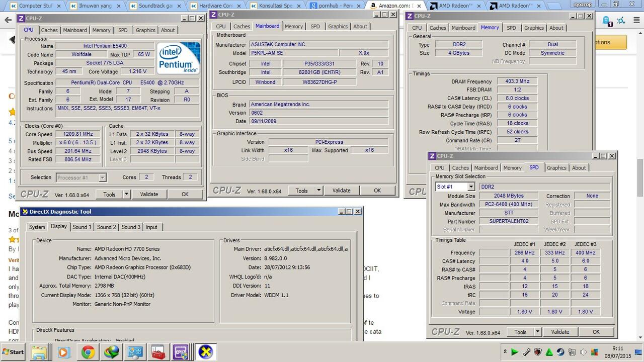Open the Start menu
Image resolution: width=644 pixels, height=362 pixels.
[x=13, y=351]
